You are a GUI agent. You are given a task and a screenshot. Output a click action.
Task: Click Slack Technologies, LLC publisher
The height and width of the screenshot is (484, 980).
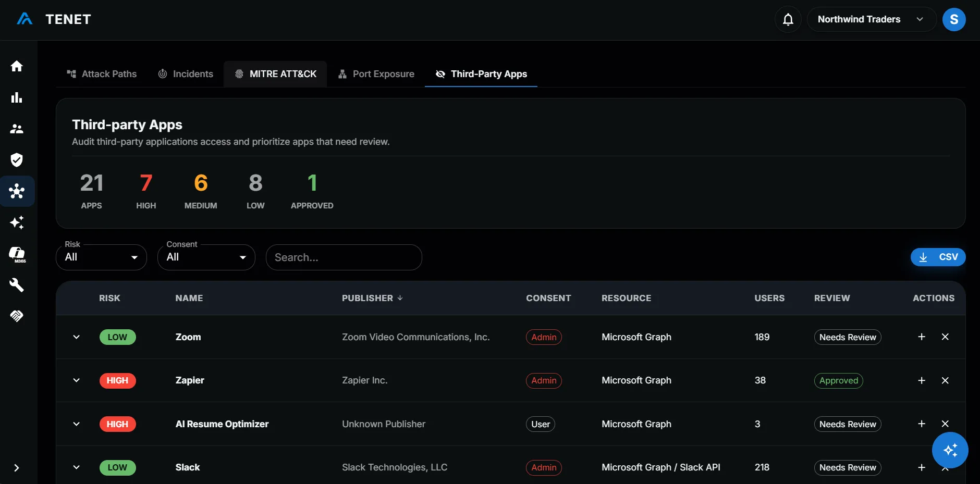pyautogui.click(x=395, y=467)
